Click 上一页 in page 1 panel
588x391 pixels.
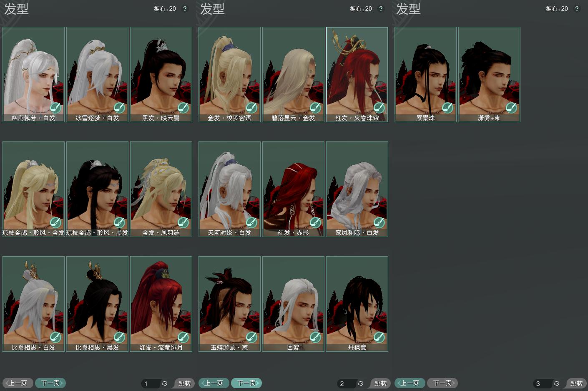(x=18, y=383)
